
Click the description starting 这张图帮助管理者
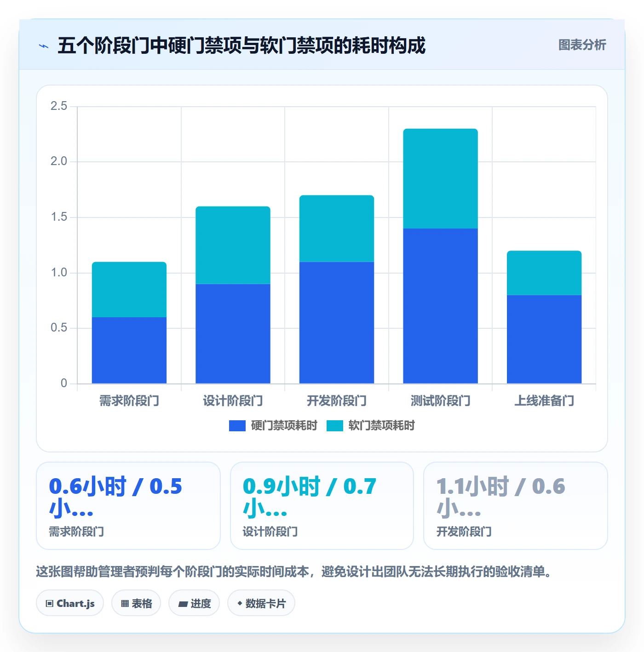point(293,572)
